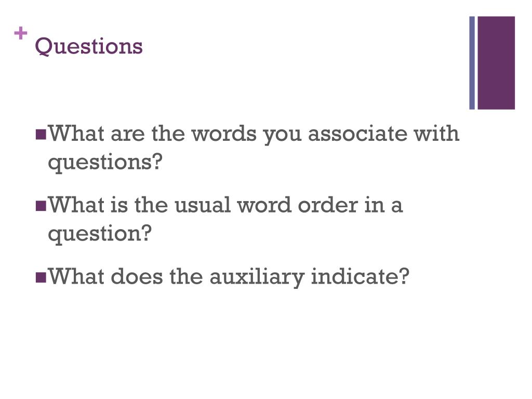This screenshot has height=399, width=532.
Task: Click 'What' starting the first bullet
Action: [x=76, y=134]
